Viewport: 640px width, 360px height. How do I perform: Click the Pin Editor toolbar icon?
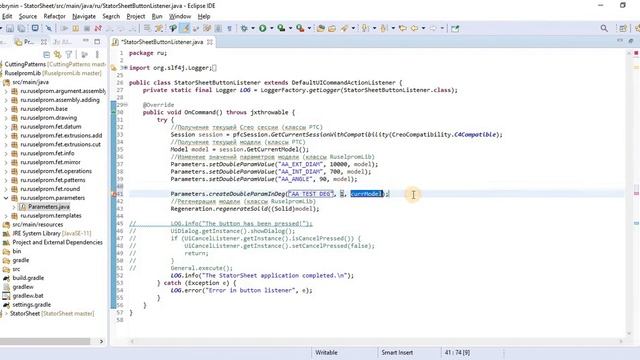455,28
